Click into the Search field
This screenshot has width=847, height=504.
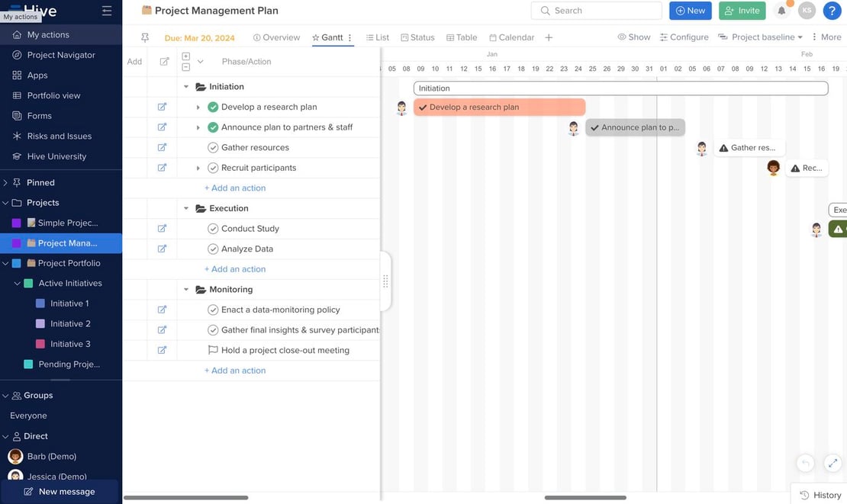(597, 11)
